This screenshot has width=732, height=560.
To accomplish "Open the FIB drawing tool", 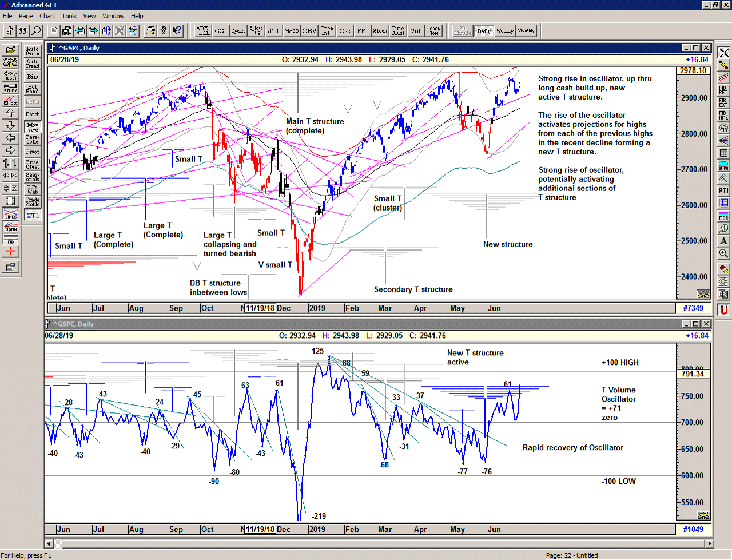I will coord(10,239).
